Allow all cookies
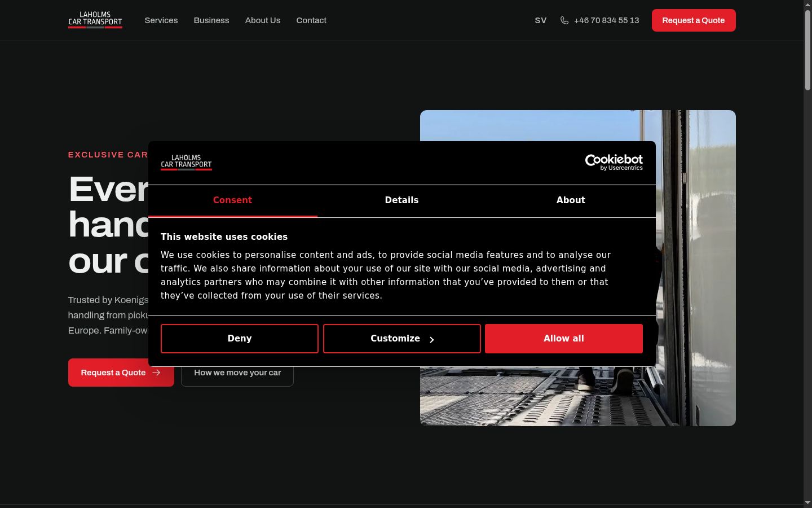Image resolution: width=812 pixels, height=508 pixels. (564, 339)
